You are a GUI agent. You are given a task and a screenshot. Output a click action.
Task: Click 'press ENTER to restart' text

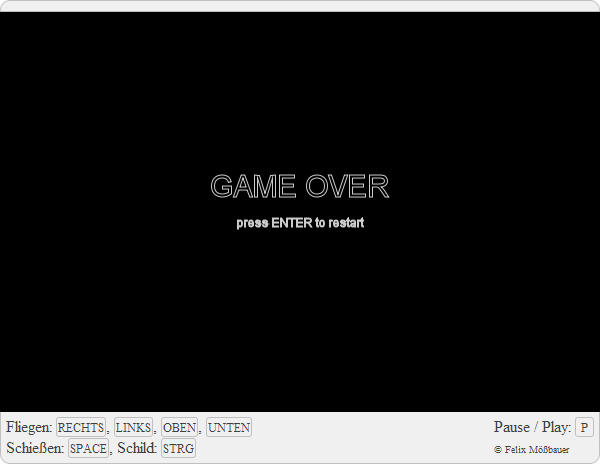click(300, 223)
